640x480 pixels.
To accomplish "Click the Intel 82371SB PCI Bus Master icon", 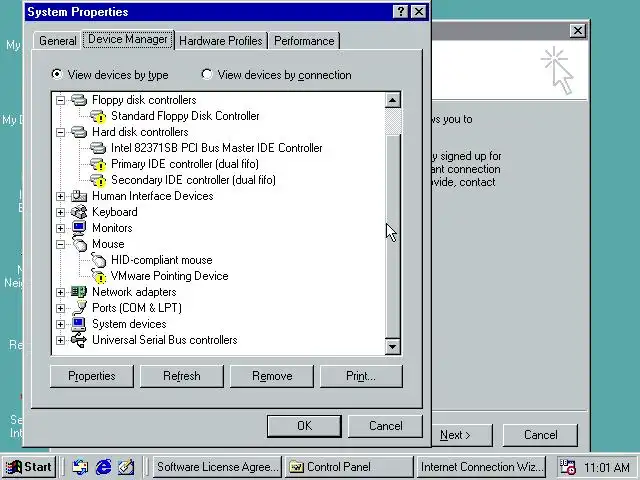I will tap(98, 148).
